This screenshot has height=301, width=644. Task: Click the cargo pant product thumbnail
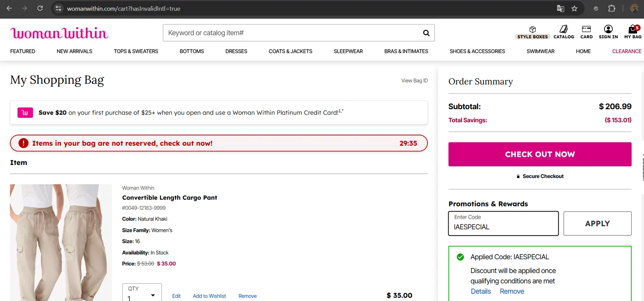point(61,243)
